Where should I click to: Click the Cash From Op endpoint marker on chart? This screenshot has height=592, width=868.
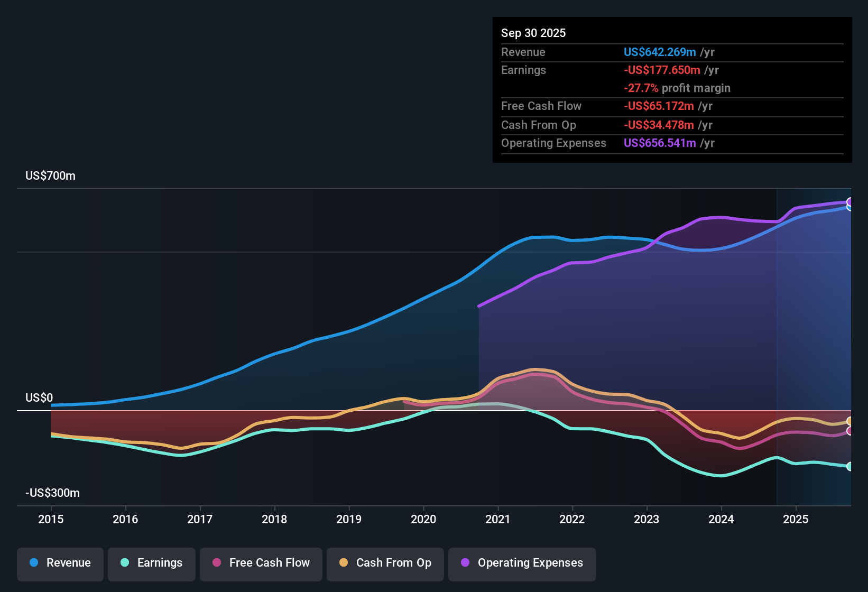(x=850, y=422)
